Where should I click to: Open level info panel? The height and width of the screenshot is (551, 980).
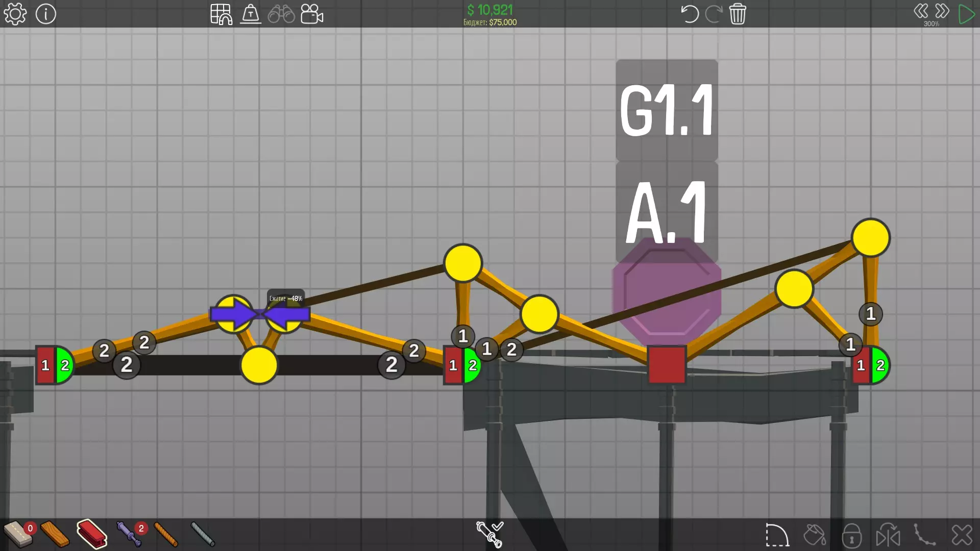pos(46,14)
